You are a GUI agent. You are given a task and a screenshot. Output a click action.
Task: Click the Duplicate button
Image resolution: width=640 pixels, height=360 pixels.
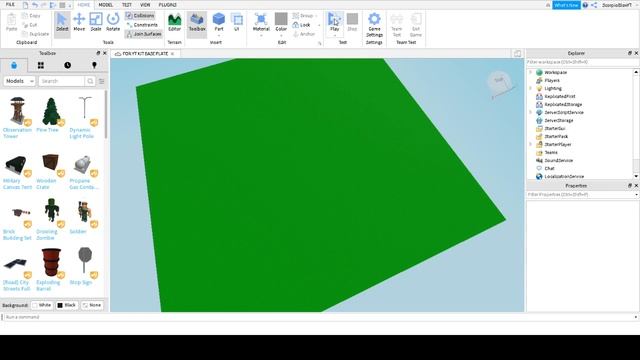36,34
